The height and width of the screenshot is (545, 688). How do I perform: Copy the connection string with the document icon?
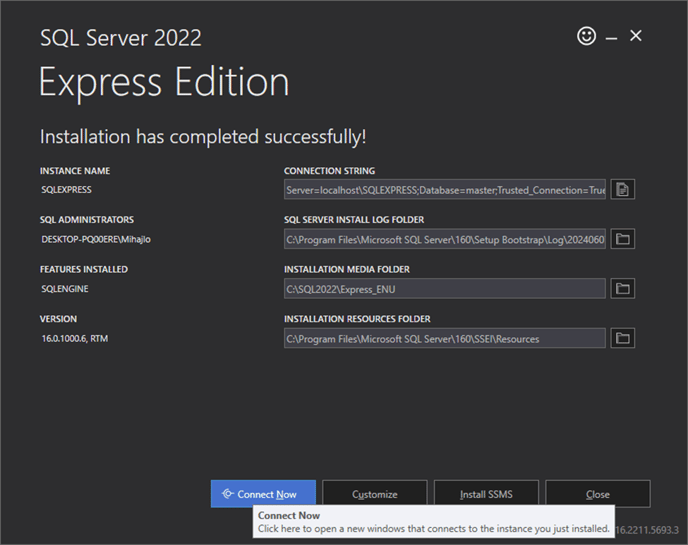[x=622, y=190]
